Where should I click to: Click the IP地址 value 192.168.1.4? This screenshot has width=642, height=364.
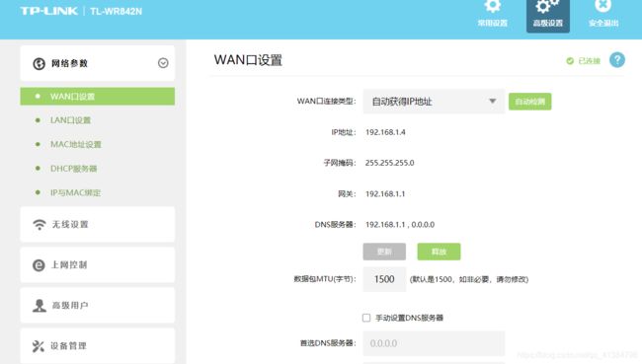[x=385, y=132]
